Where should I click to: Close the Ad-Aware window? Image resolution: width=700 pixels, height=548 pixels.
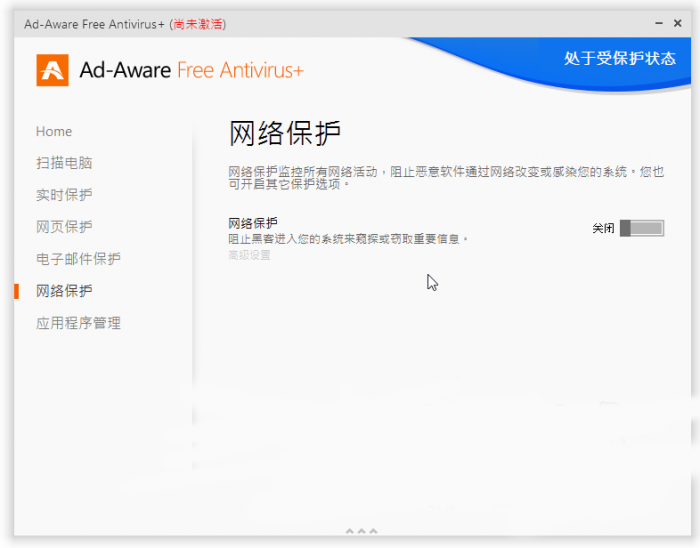pos(678,22)
